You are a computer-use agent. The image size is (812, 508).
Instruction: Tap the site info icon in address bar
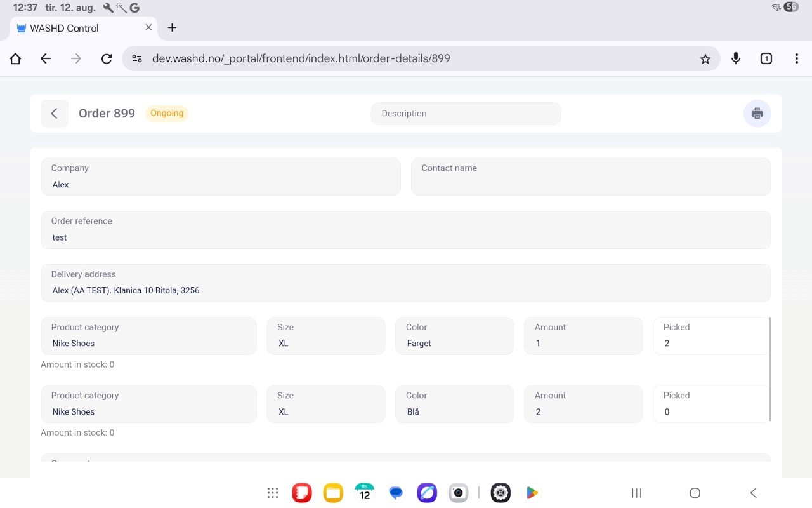coord(137,58)
